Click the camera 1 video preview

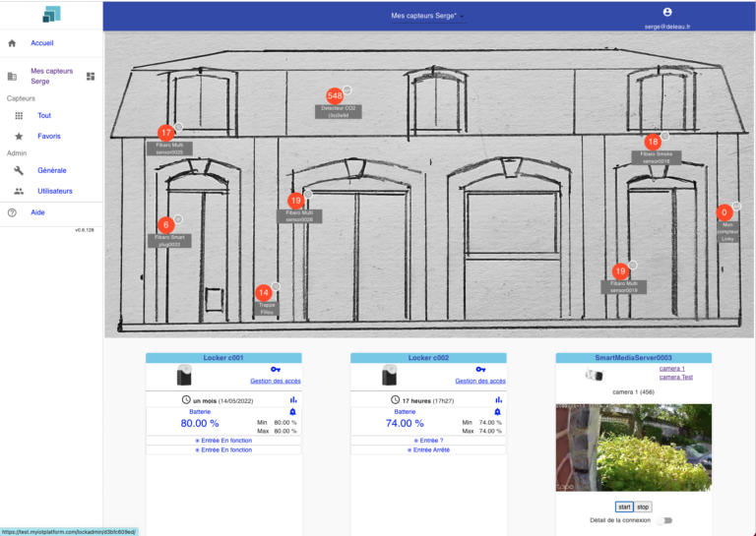pos(631,448)
